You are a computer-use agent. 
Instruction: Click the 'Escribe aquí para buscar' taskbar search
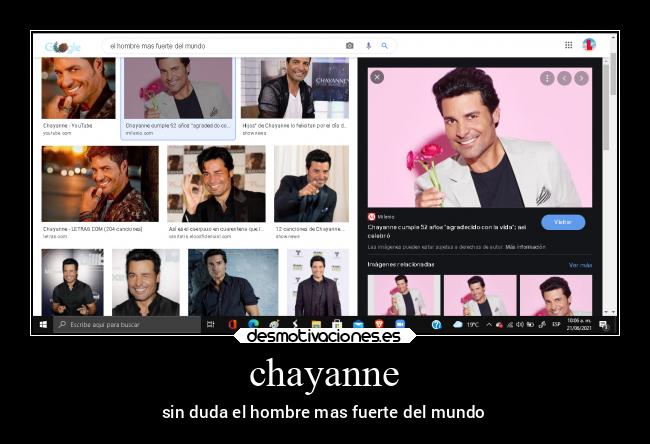[x=127, y=325]
